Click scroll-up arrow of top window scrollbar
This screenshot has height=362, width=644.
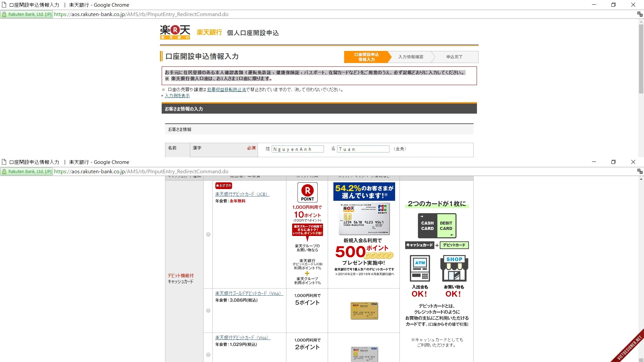click(x=641, y=21)
